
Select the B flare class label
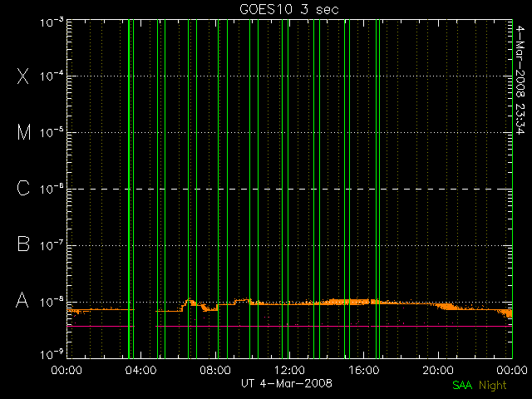click(23, 244)
